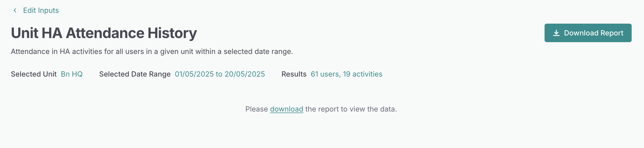Click the words Unit HA in the heading
The width and height of the screenshot is (644, 148).
pyautogui.click(x=36, y=33)
